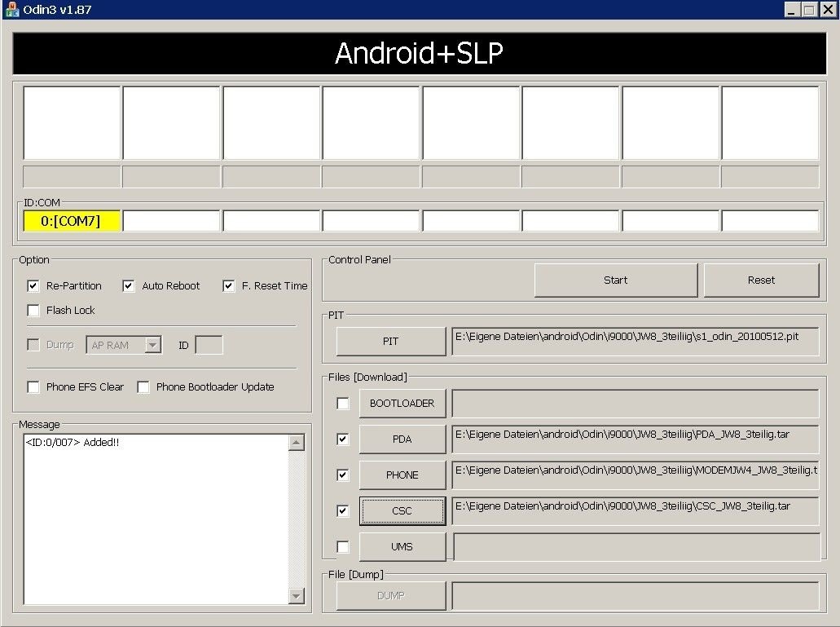Enable the Flash Lock checkbox
The width and height of the screenshot is (840, 627).
click(x=33, y=311)
